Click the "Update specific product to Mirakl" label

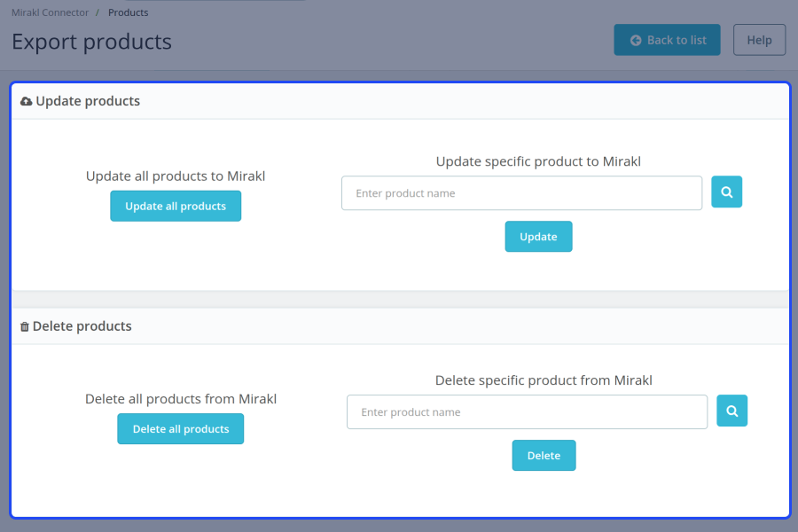pyautogui.click(x=538, y=161)
